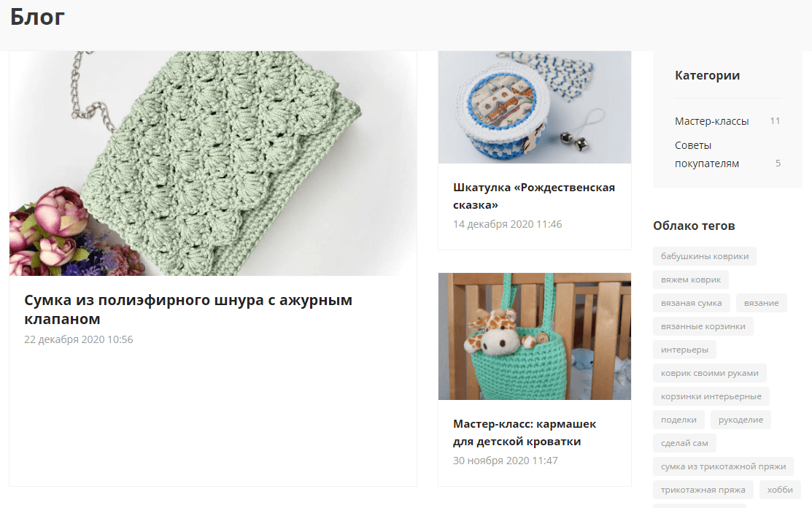The image size is (812, 508).
Task: Click tag 'коврик своими руками'
Action: pyautogui.click(x=709, y=373)
